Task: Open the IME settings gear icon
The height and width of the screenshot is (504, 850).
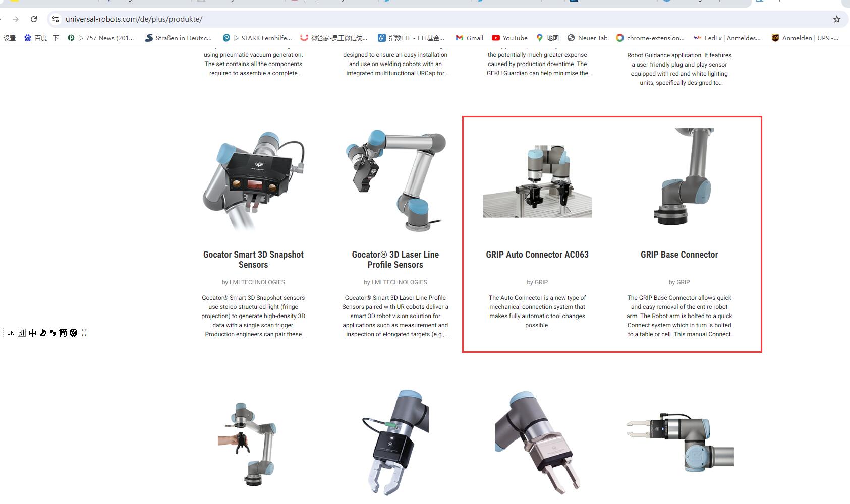Action: tap(74, 333)
